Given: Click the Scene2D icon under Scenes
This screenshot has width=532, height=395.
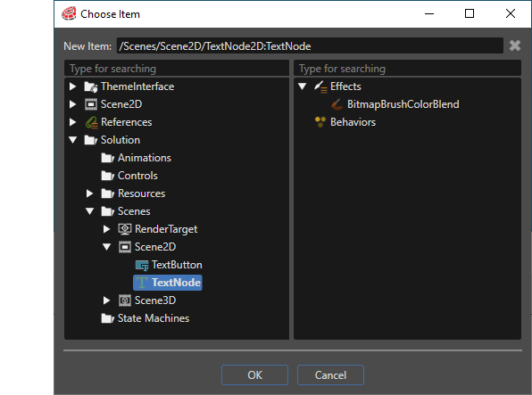Looking at the screenshot, I should click(124, 247).
